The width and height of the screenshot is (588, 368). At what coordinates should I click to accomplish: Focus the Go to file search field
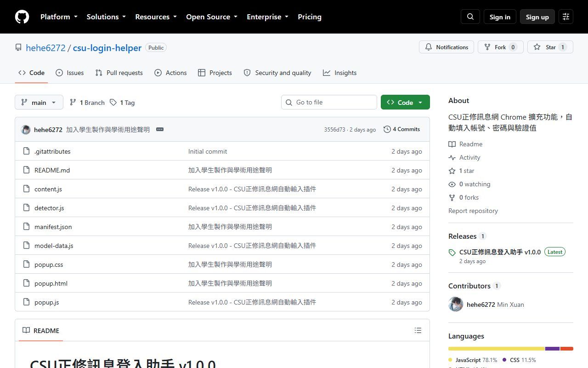point(329,102)
